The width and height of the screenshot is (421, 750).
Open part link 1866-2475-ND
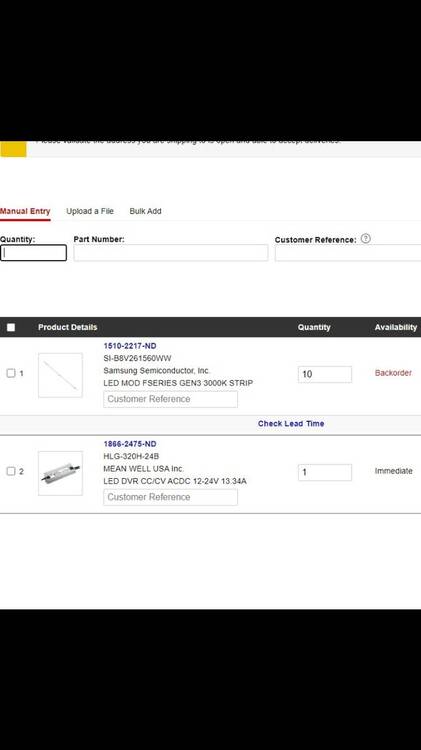click(x=130, y=444)
